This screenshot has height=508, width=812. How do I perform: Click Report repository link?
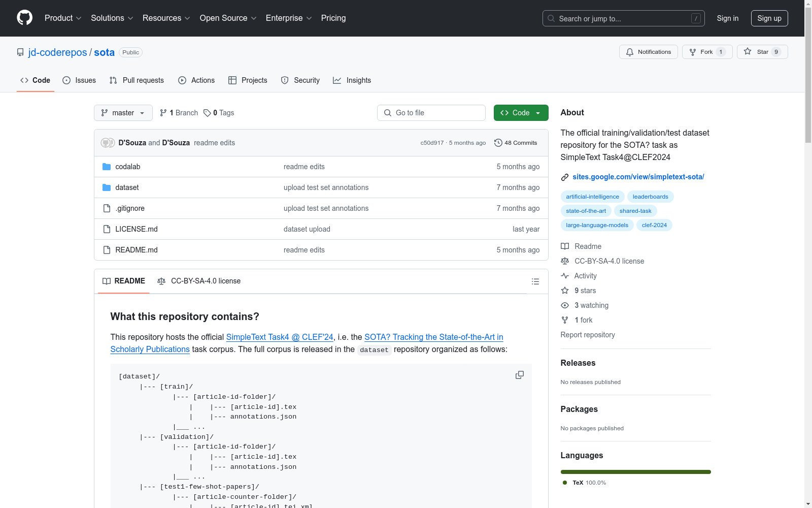coord(588,335)
